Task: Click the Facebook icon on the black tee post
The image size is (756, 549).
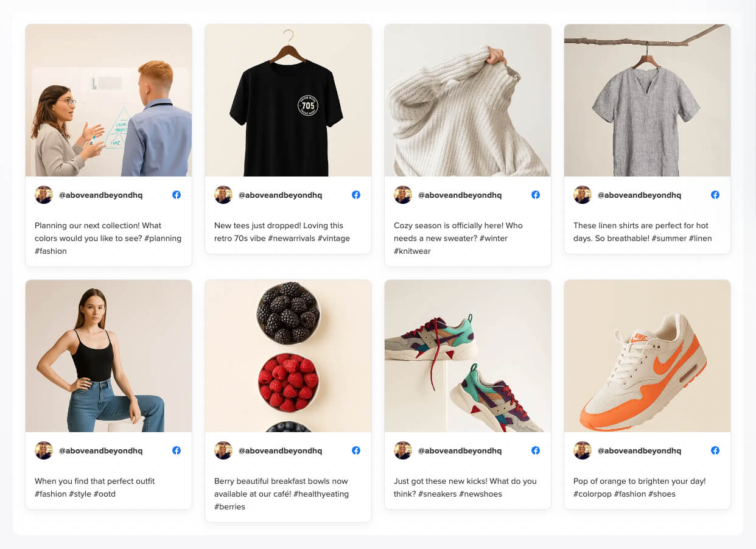Action: tap(356, 195)
